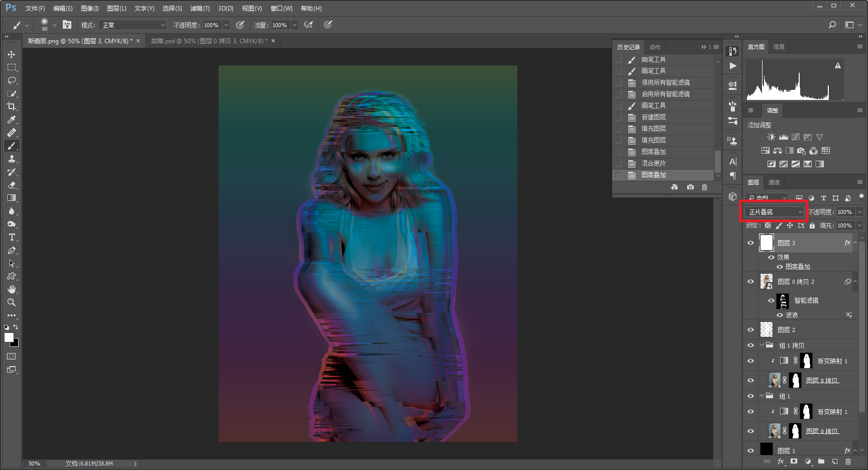Create a new group folder icon

pyautogui.click(x=821, y=461)
